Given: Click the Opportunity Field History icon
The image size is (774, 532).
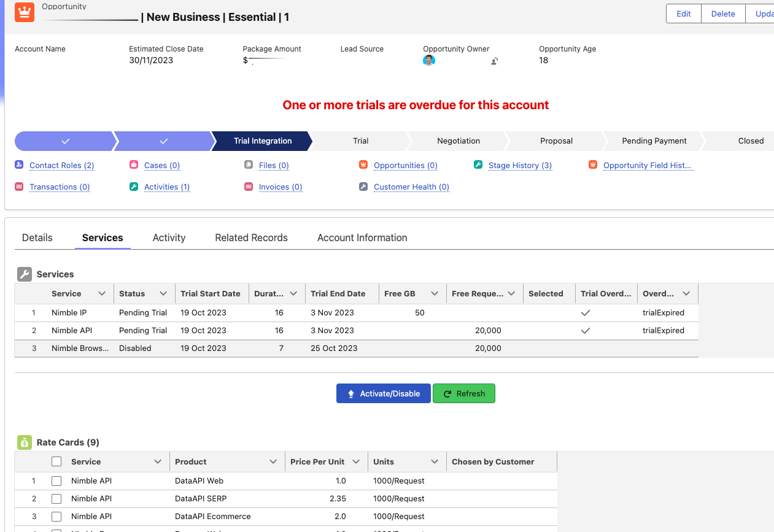Looking at the screenshot, I should 593,165.
